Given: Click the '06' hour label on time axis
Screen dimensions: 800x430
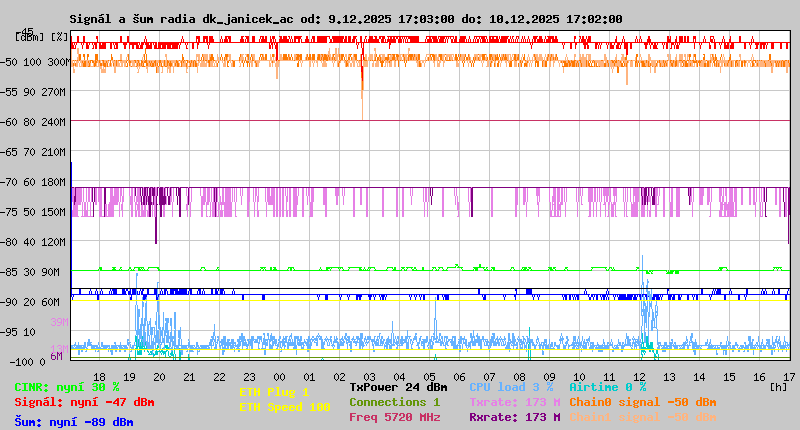Looking at the screenshot, I should click(x=459, y=377).
